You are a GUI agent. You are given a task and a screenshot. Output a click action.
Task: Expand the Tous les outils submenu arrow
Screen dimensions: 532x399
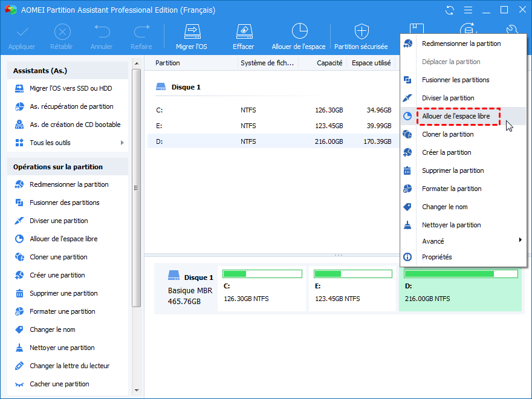pyautogui.click(x=122, y=143)
